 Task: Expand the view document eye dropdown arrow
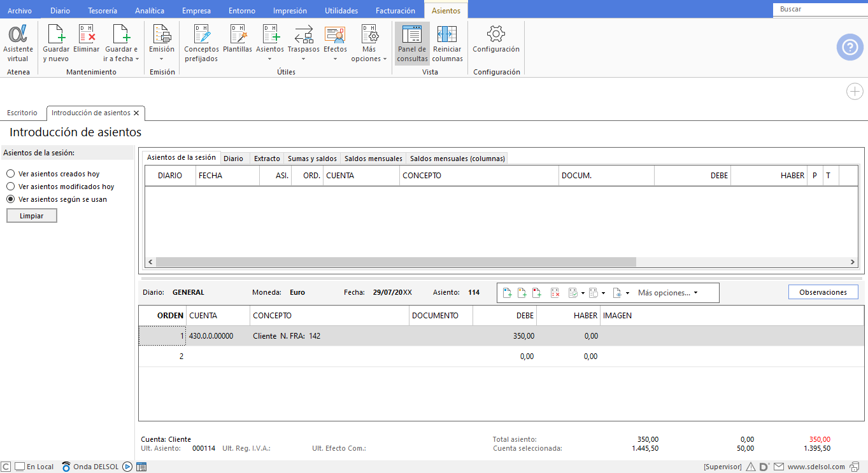point(628,293)
